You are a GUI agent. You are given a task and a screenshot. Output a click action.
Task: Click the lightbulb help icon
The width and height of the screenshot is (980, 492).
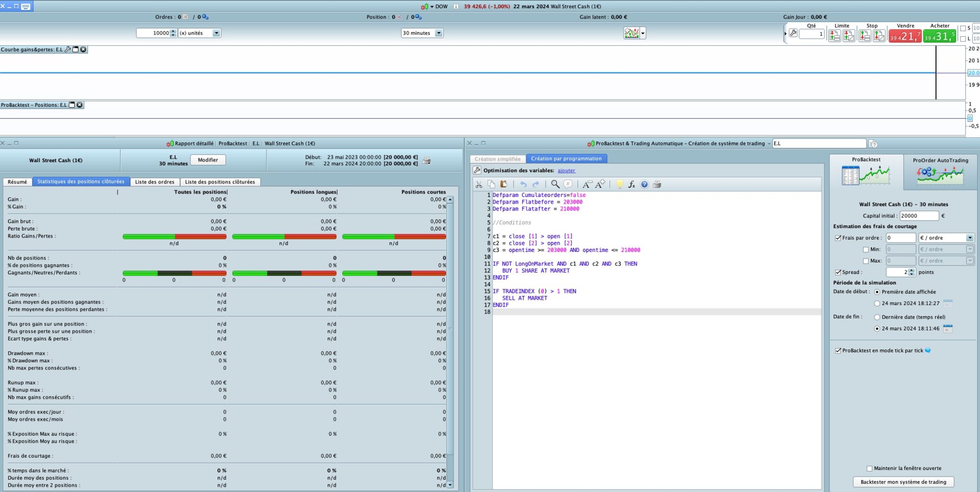pyautogui.click(x=619, y=185)
